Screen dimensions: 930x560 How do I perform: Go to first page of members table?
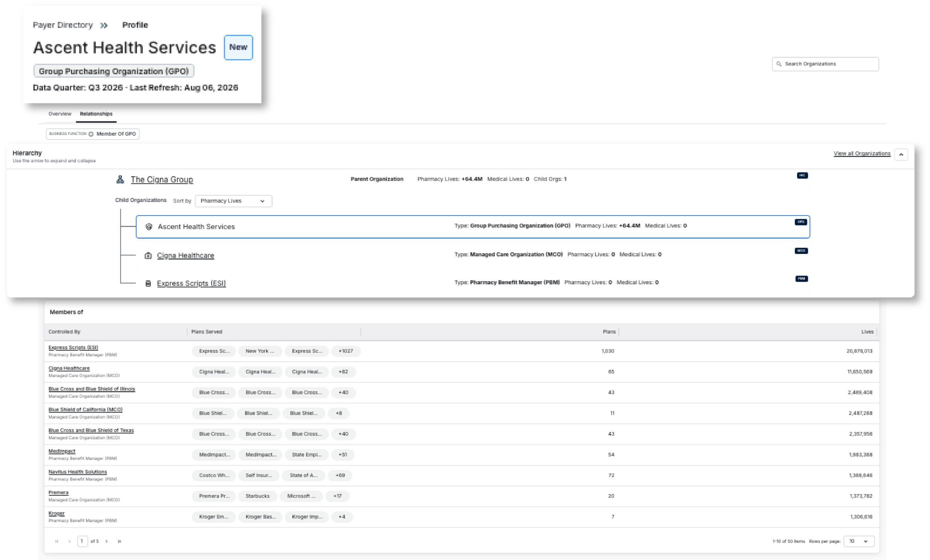click(57, 541)
